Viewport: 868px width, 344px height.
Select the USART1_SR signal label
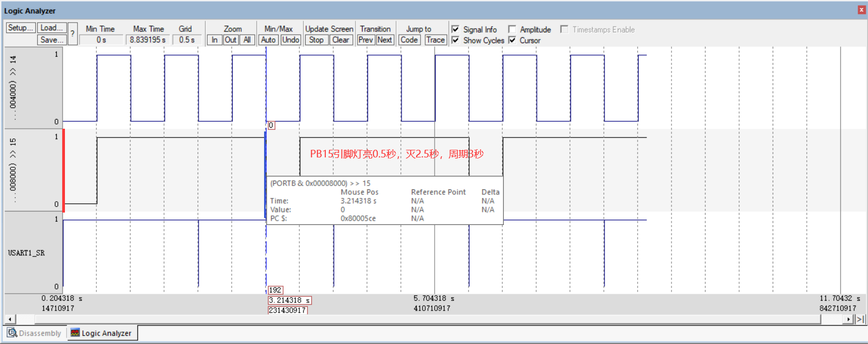27,253
